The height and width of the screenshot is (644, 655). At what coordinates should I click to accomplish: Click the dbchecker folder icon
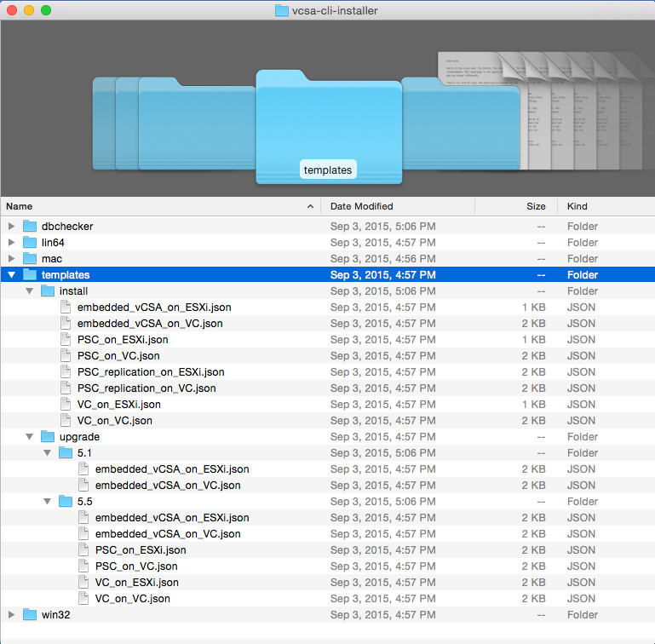tap(30, 226)
